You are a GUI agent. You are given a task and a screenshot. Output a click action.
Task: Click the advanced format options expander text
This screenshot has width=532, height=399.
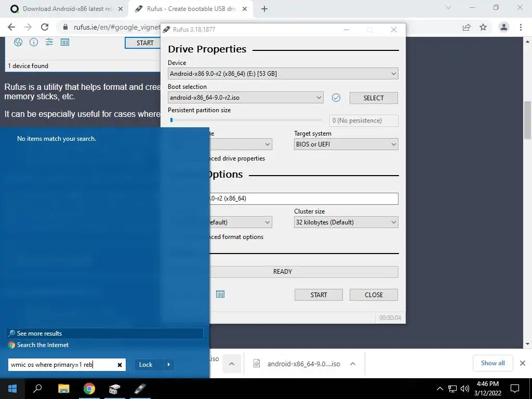(236, 237)
